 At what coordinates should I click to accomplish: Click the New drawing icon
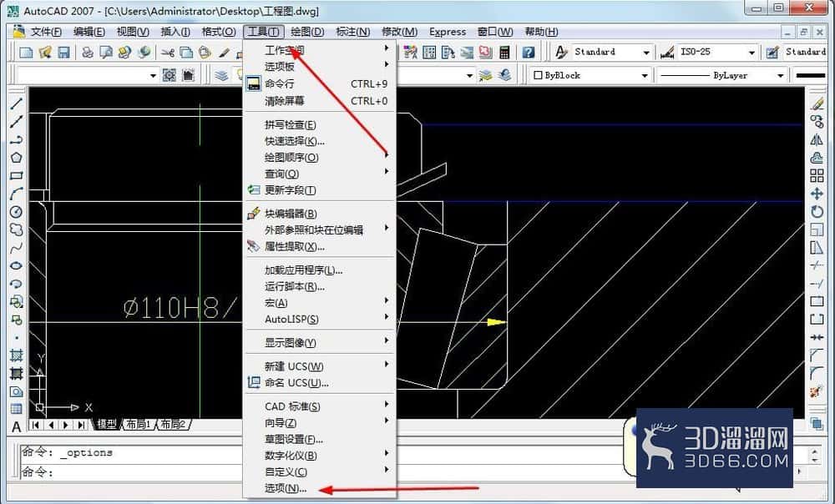point(26,53)
